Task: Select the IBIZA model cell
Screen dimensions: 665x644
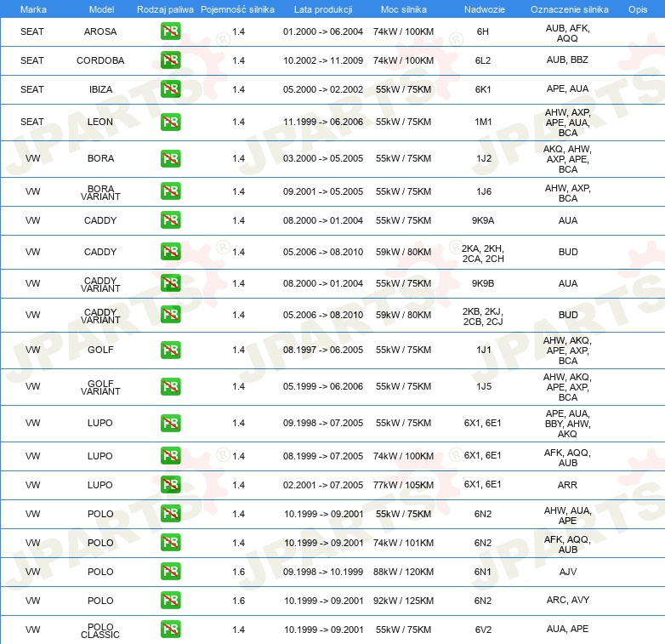Action: (x=100, y=89)
